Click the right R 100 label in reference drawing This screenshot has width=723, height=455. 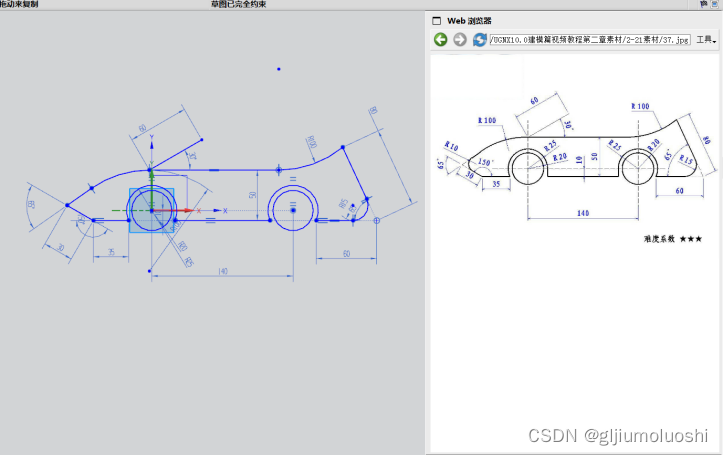tap(640, 106)
